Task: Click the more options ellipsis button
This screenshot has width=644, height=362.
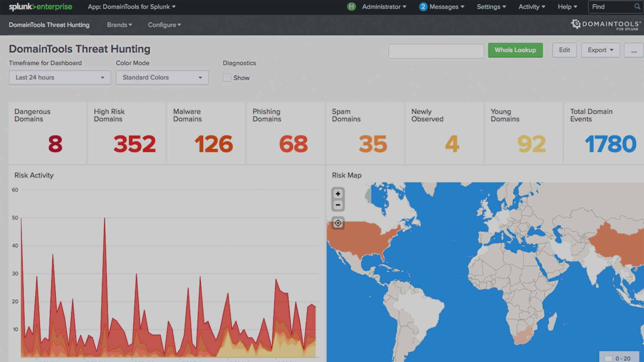Action: tap(634, 50)
